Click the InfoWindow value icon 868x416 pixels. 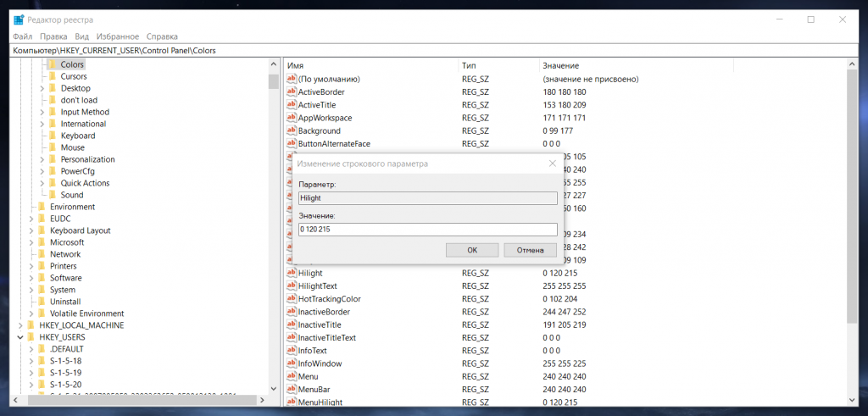(x=292, y=363)
